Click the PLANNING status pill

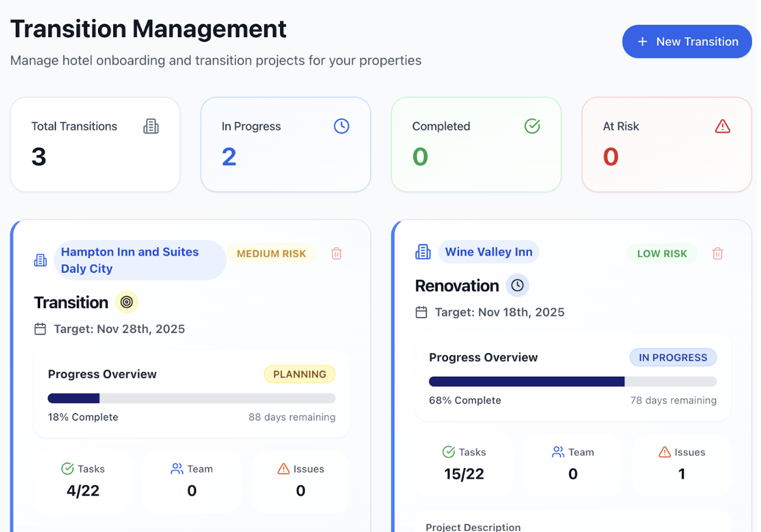coord(300,374)
